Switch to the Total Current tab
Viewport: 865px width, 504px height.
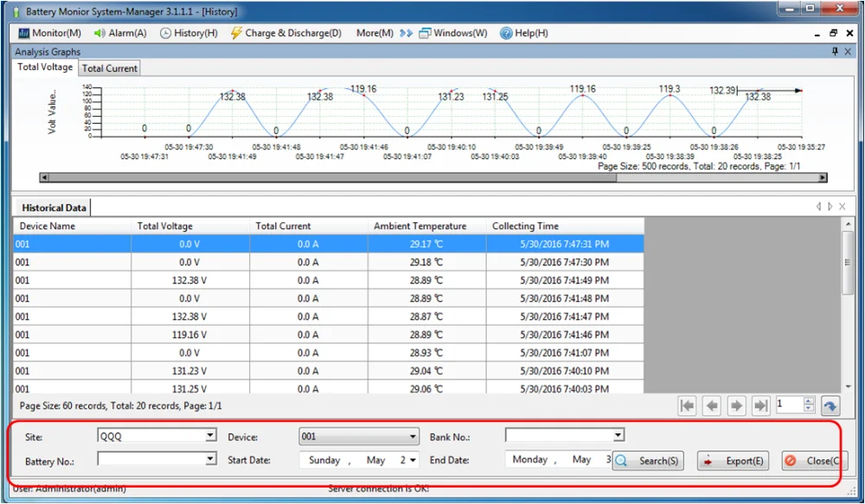click(x=109, y=68)
